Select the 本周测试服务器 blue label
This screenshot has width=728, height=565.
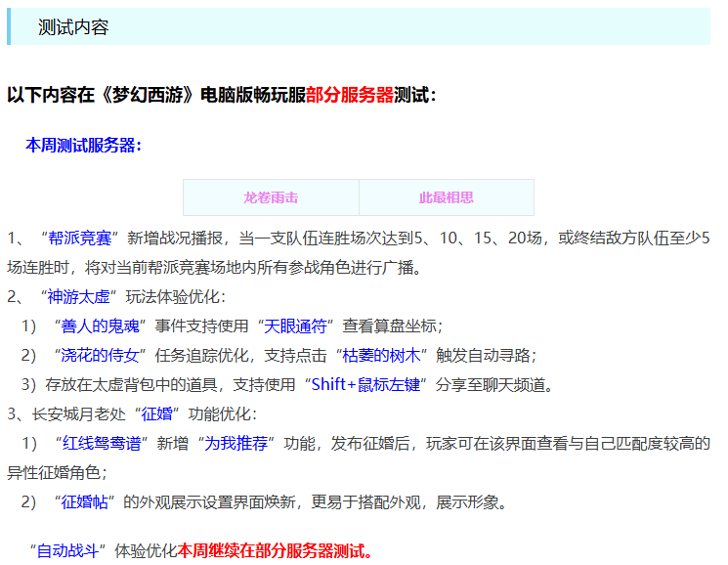(x=83, y=146)
